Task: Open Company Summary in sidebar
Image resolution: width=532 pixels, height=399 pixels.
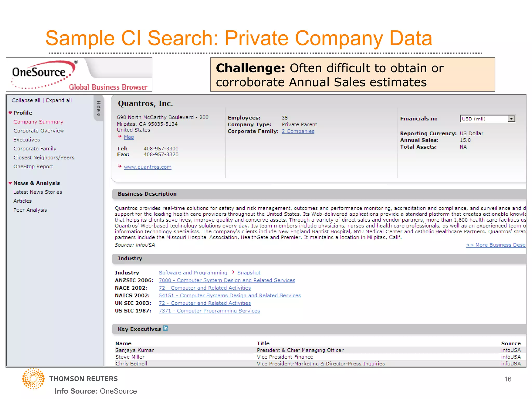Action: coord(38,122)
